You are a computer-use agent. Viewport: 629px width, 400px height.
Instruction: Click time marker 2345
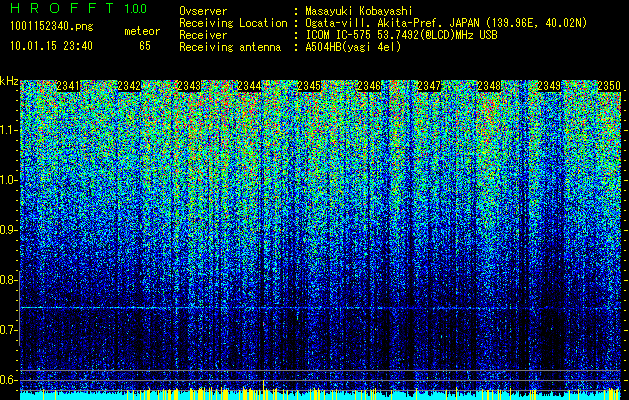tap(309, 86)
